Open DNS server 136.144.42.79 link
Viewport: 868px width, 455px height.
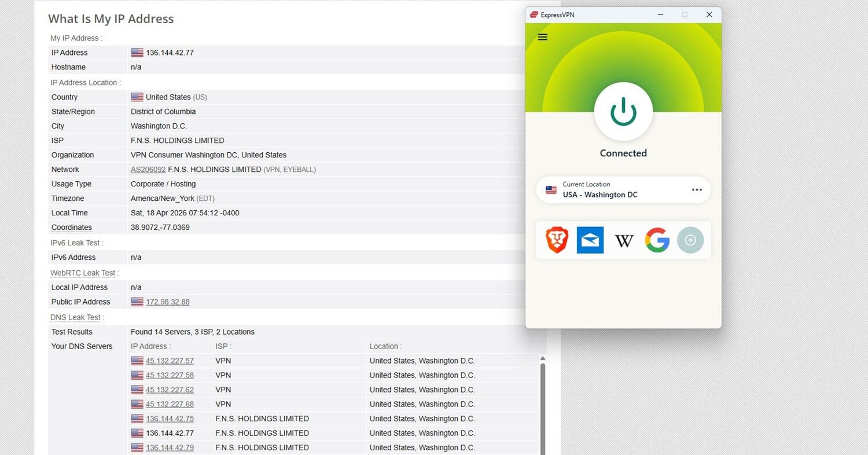coord(170,447)
